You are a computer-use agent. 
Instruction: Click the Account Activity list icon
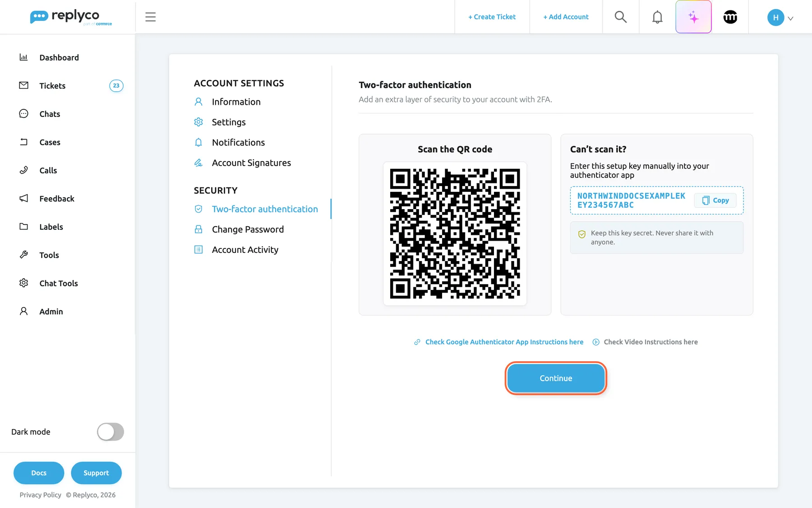tap(198, 250)
